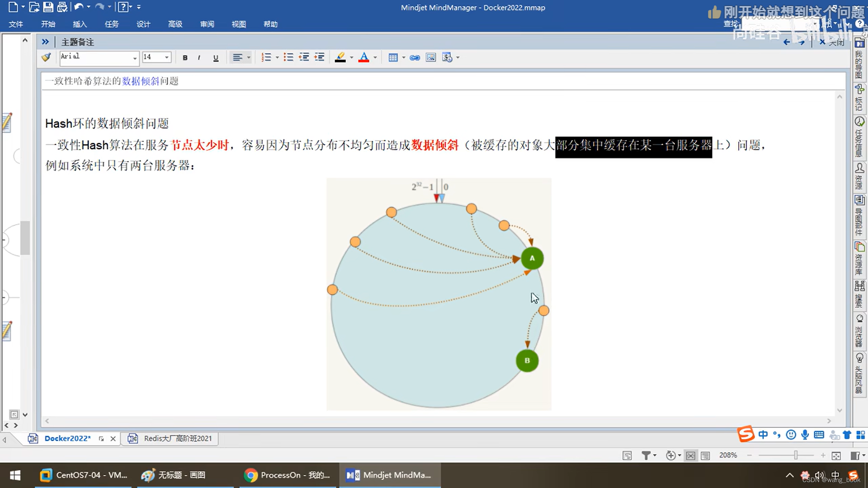Viewport: 868px width, 488px height.
Task: Click the clear formatting brush icon
Action: (x=46, y=57)
